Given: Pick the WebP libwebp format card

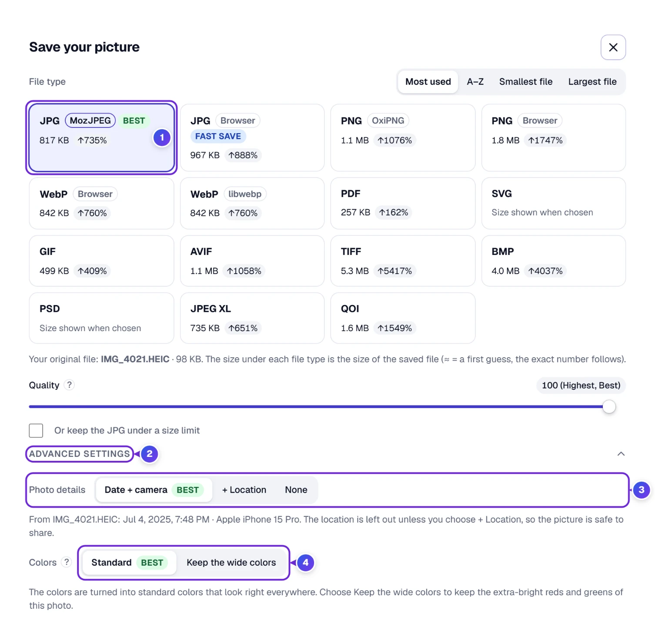Looking at the screenshot, I should (252, 203).
